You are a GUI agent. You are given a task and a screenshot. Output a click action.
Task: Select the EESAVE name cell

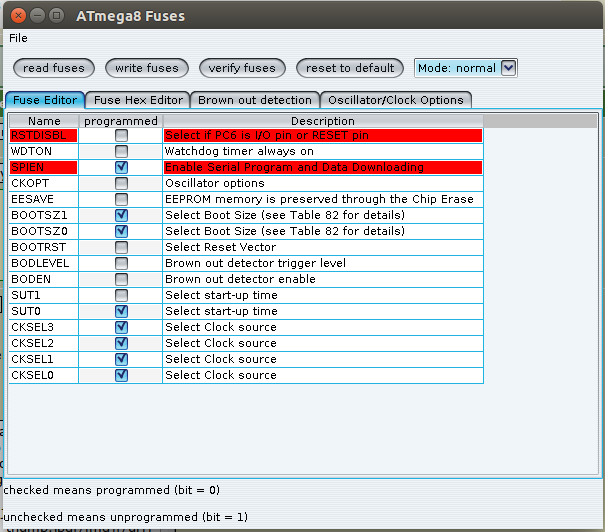(x=44, y=199)
